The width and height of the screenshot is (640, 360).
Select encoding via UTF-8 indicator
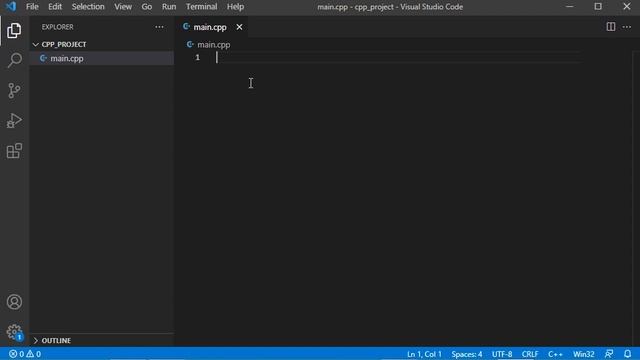[502, 354]
